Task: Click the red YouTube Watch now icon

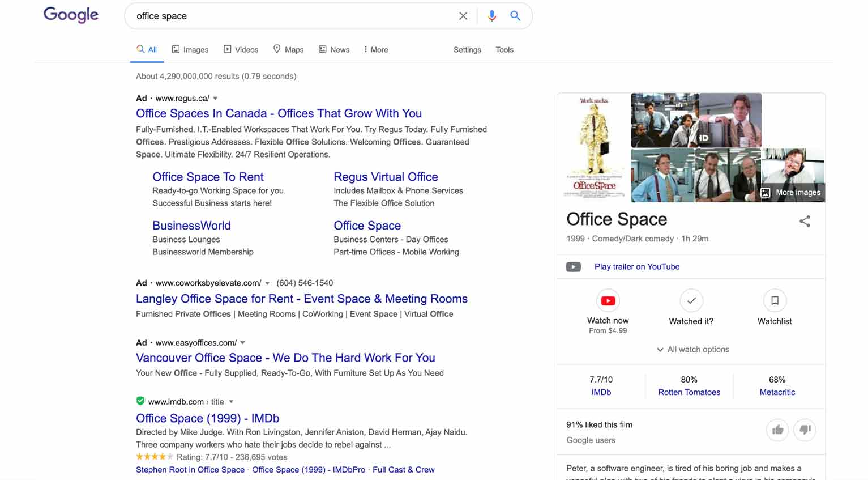Action: pyautogui.click(x=608, y=301)
